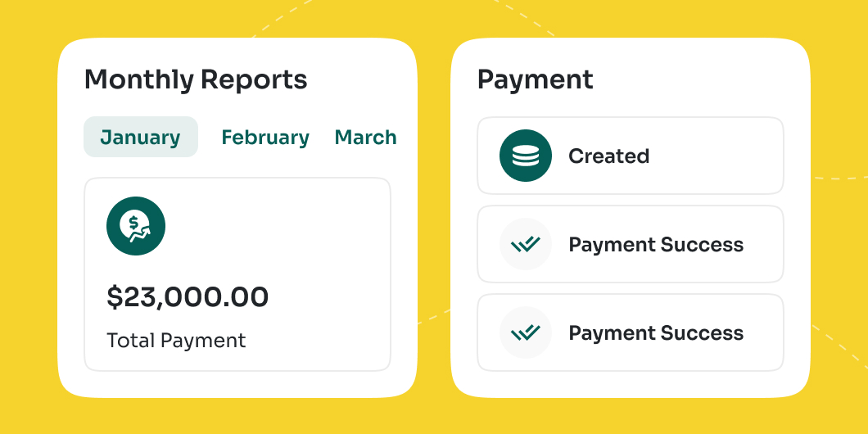The width and height of the screenshot is (868, 434).
Task: Click the Monthly Reports heading
Action: point(196,79)
